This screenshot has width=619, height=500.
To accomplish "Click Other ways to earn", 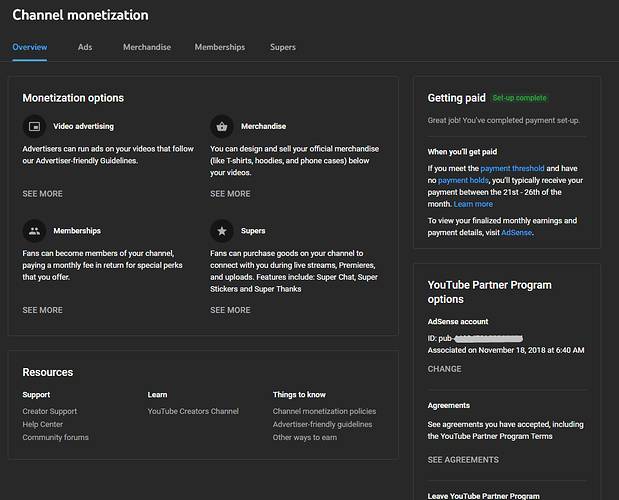I will (x=305, y=437).
